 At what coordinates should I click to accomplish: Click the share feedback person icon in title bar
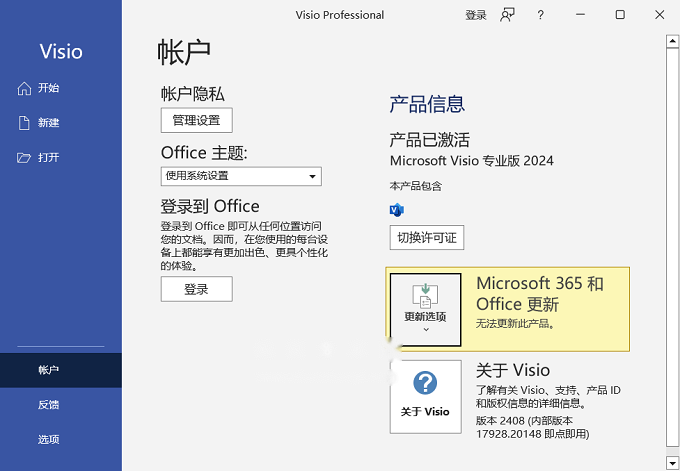(x=507, y=15)
